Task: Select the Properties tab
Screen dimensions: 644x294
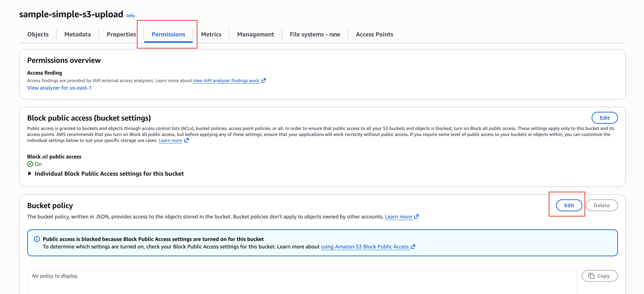Action: [x=121, y=34]
